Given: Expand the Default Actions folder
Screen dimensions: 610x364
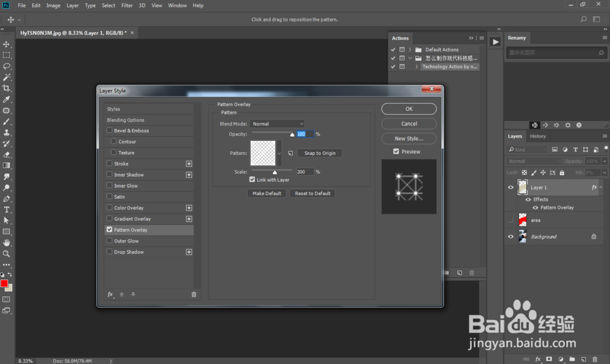Looking at the screenshot, I should click(410, 49).
